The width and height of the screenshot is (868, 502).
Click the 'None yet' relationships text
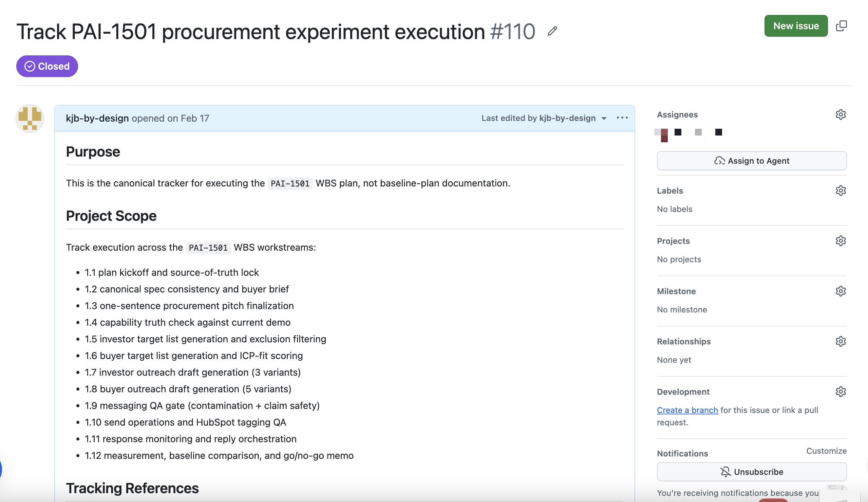tap(674, 360)
